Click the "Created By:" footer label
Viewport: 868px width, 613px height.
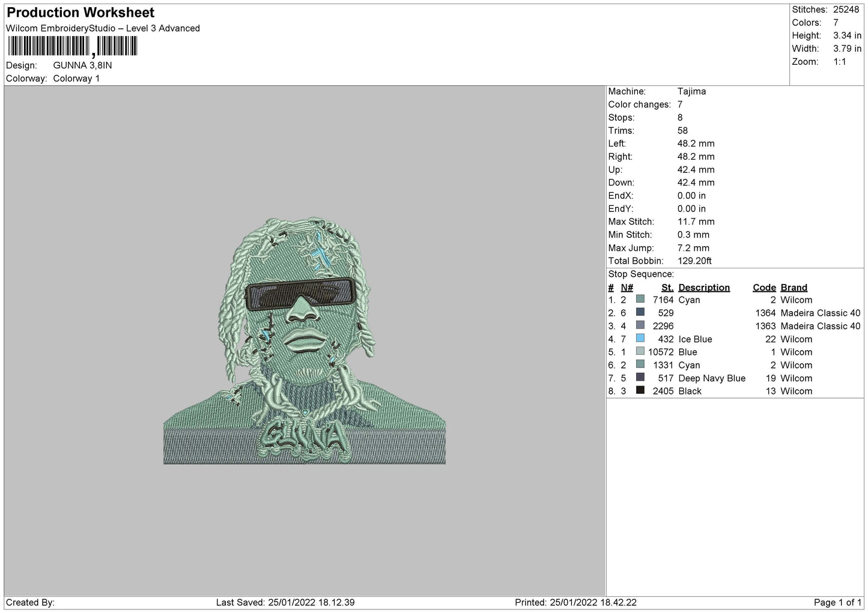click(30, 602)
